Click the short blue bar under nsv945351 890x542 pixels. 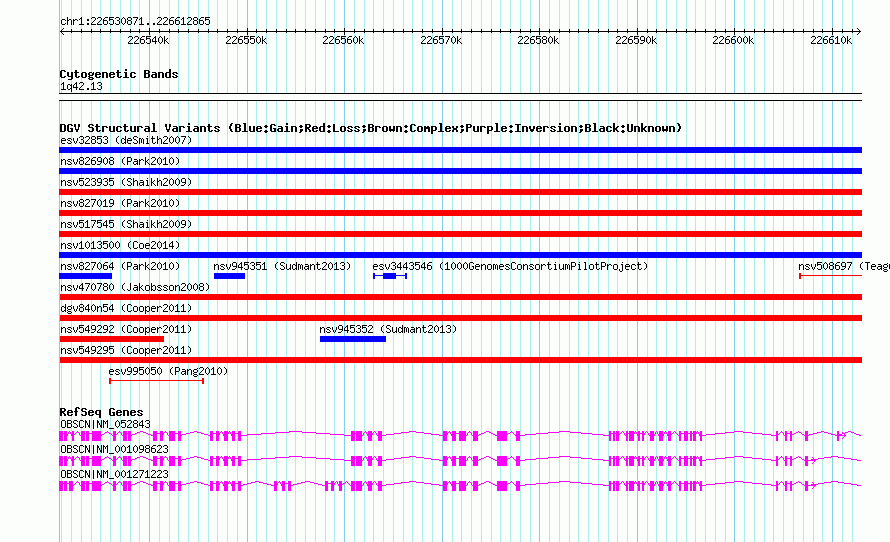229,276
